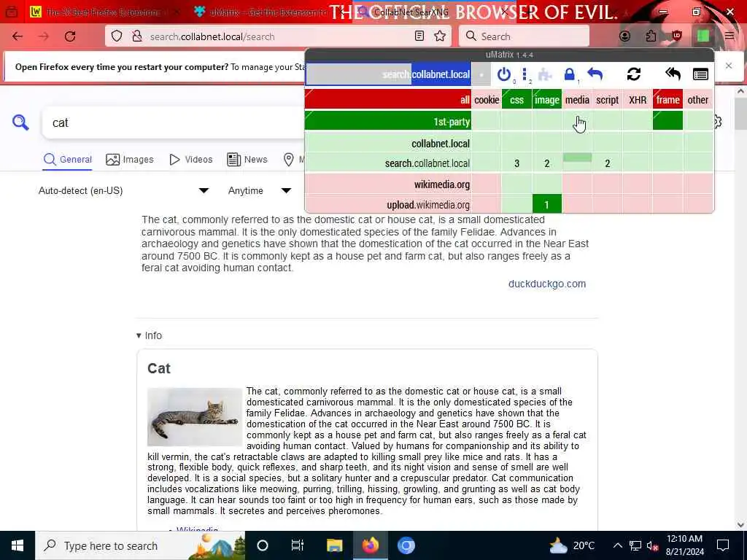The image size is (747, 560).
Task: Toggle the image column header
Action: (x=547, y=99)
